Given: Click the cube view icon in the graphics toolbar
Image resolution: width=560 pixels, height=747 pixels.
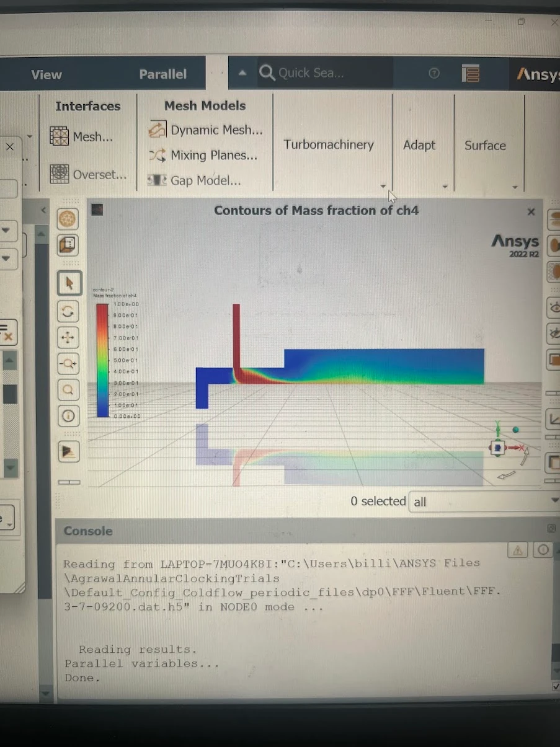Looking at the screenshot, I should 68,245.
